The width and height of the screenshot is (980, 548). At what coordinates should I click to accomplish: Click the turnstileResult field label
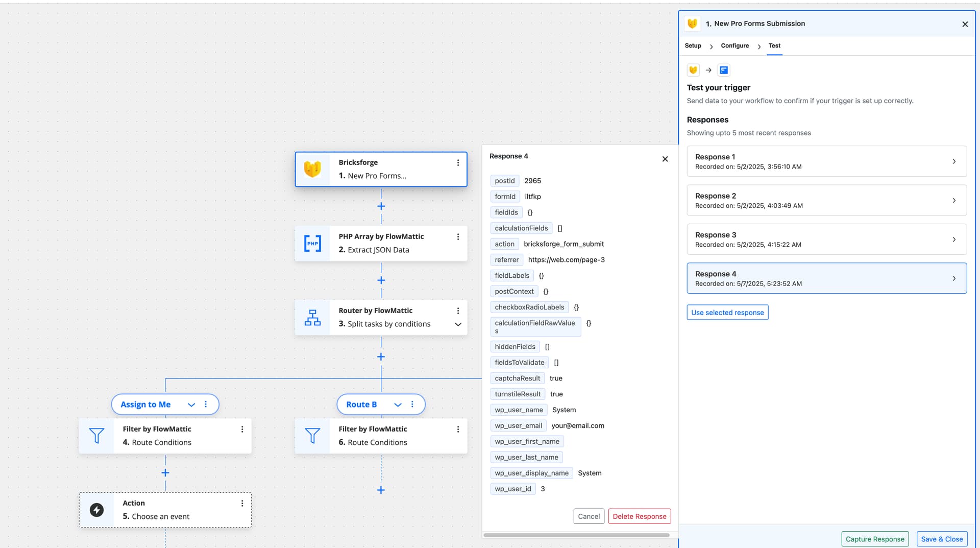pos(518,394)
